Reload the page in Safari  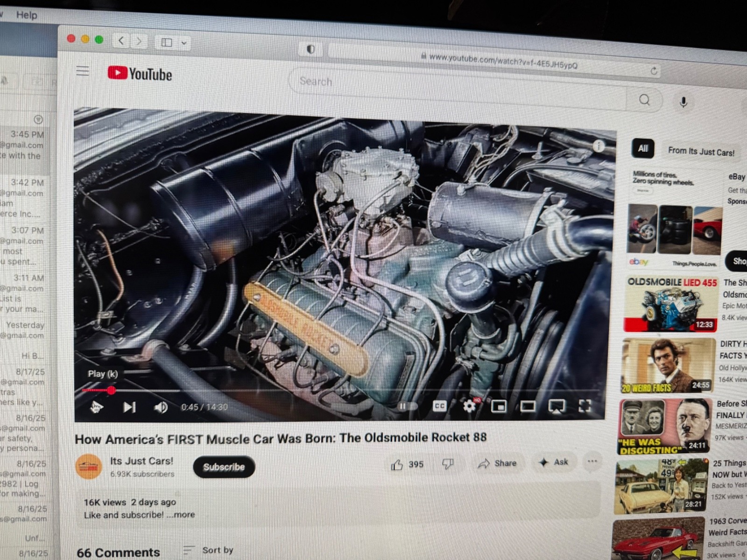(654, 71)
